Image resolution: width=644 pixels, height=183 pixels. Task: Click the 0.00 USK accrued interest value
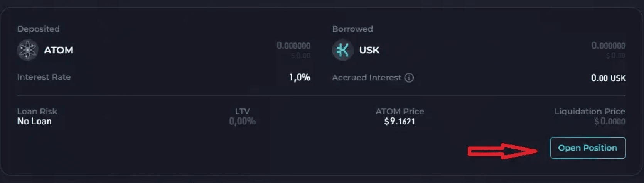608,78
